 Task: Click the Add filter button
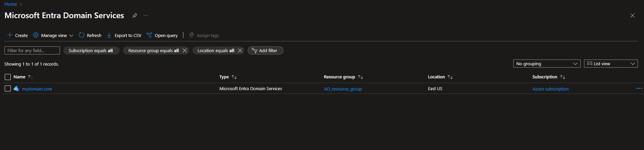265,50
